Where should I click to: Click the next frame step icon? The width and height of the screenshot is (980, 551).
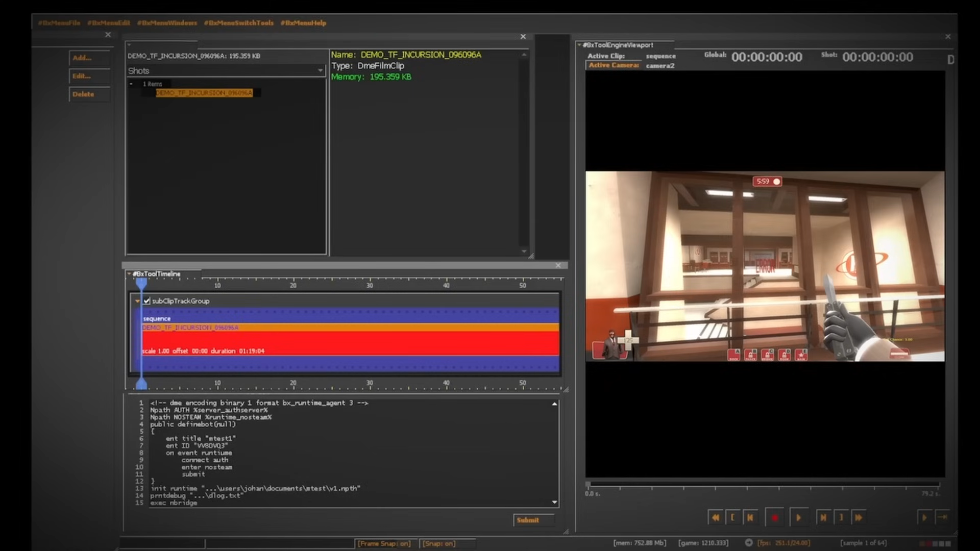823,517
